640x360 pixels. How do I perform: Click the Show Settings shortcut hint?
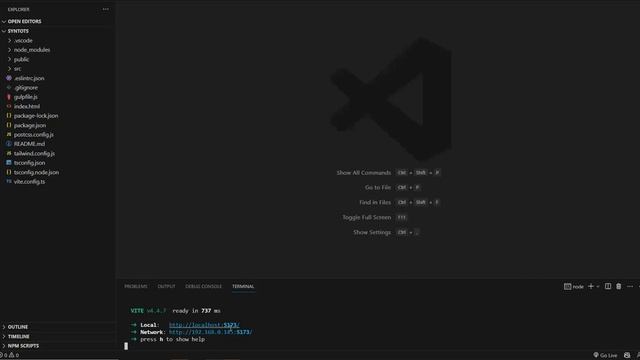[x=386, y=232]
